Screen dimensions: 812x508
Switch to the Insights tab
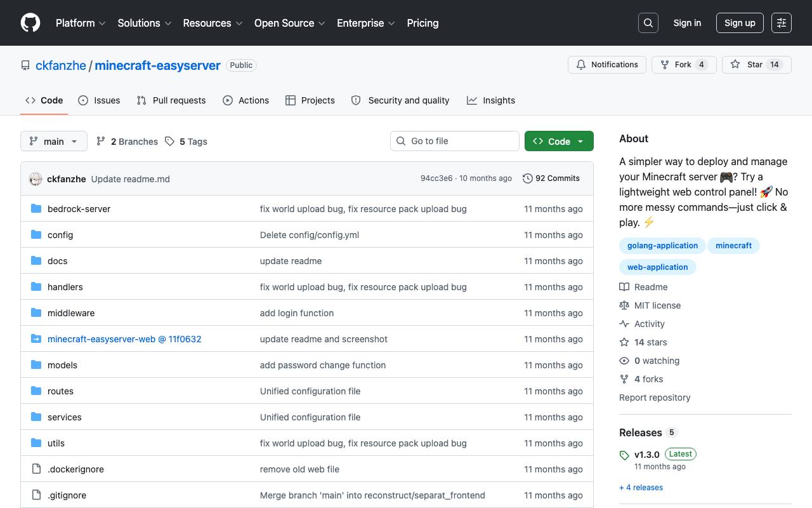click(x=491, y=100)
